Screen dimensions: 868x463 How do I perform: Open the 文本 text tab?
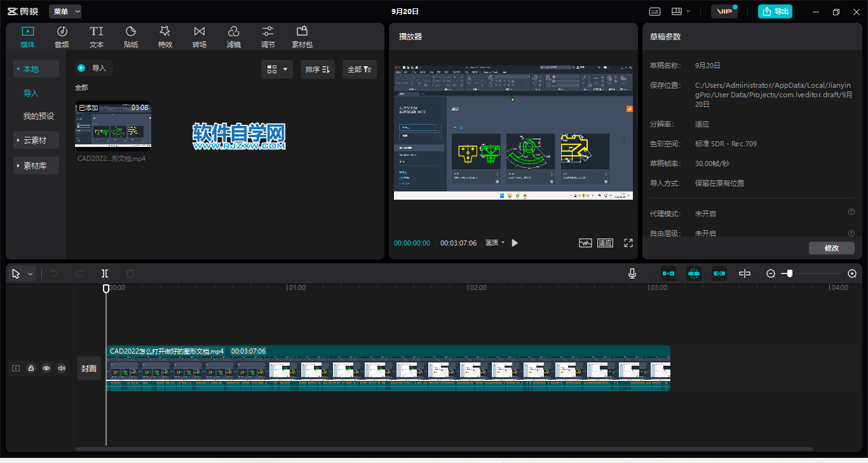coord(96,37)
